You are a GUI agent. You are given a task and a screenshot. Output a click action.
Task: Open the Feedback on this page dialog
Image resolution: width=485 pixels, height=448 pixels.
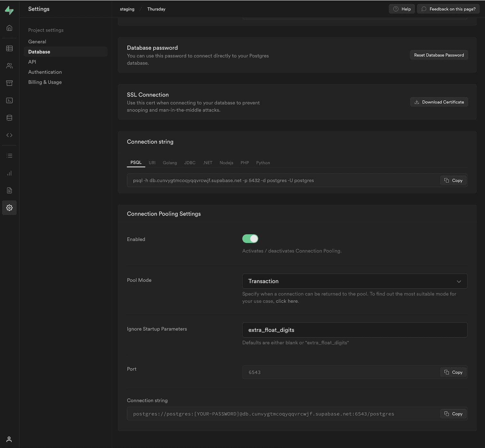(x=448, y=9)
